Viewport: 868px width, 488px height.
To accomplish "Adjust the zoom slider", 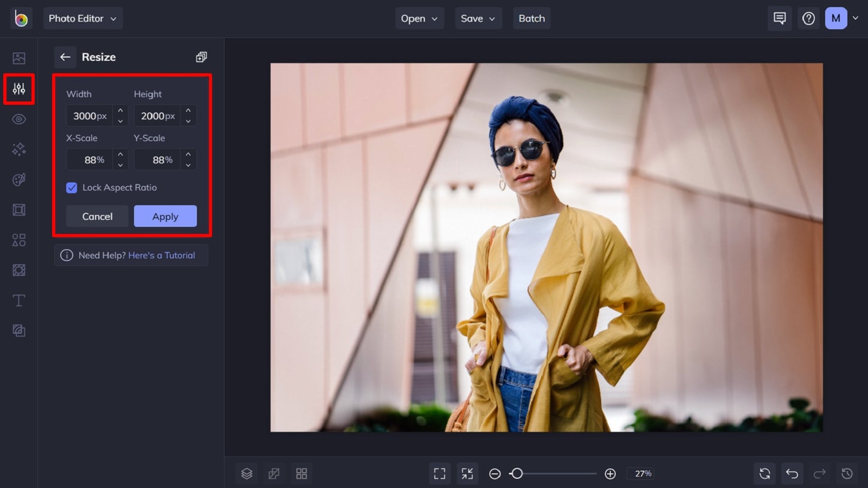I will (x=517, y=473).
